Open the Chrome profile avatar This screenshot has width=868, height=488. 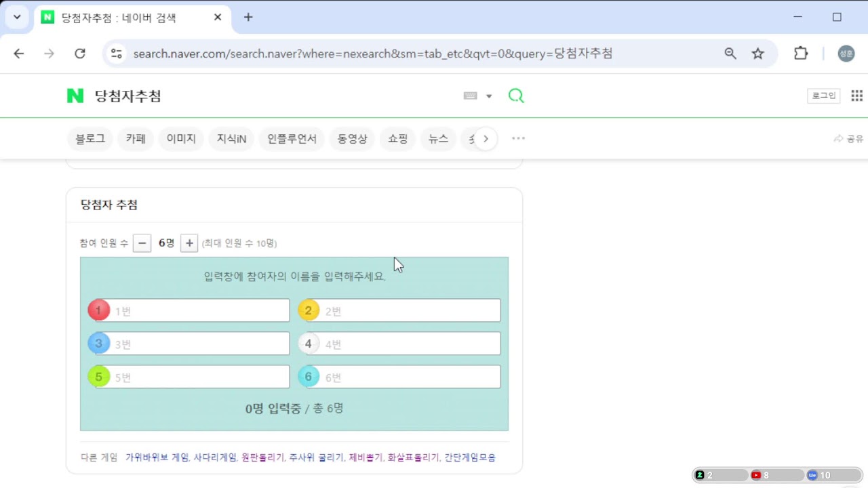pos(846,54)
